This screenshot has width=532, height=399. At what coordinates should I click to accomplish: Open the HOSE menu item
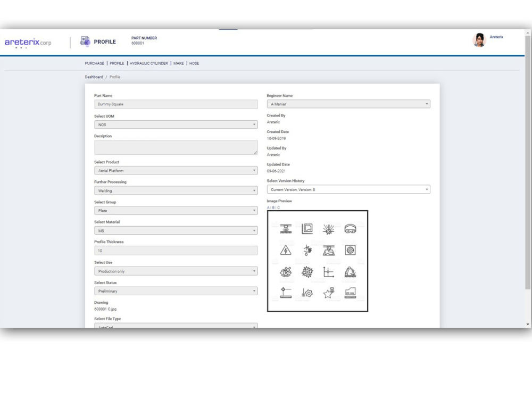pyautogui.click(x=194, y=63)
